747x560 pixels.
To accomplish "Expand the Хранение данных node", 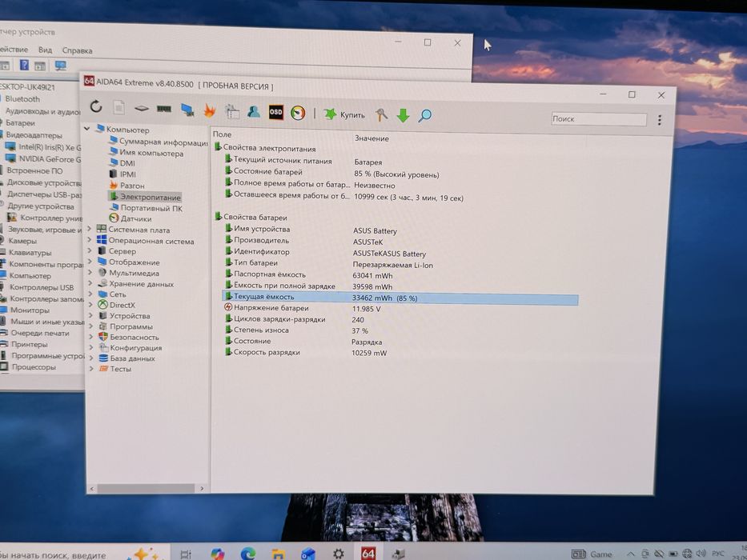I will [x=90, y=283].
